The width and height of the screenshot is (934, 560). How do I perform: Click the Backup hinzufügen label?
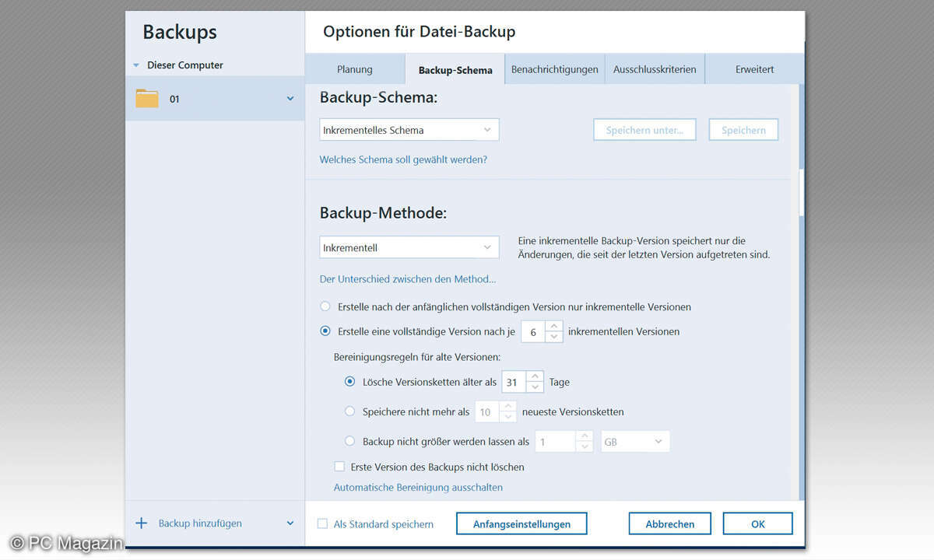[200, 523]
